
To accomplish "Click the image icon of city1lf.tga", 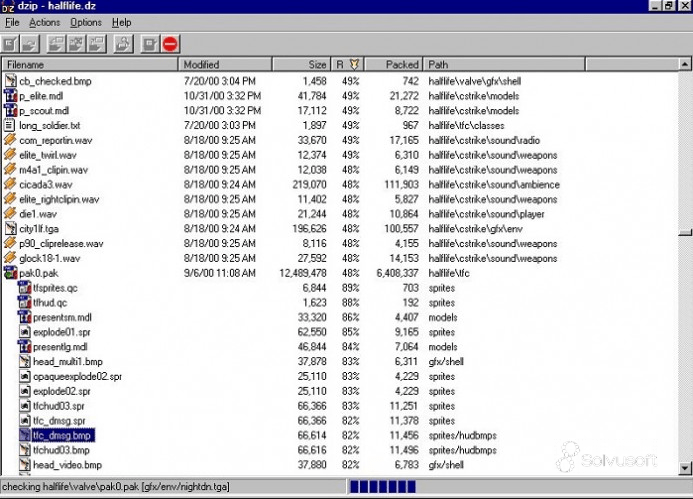I will [x=11, y=229].
